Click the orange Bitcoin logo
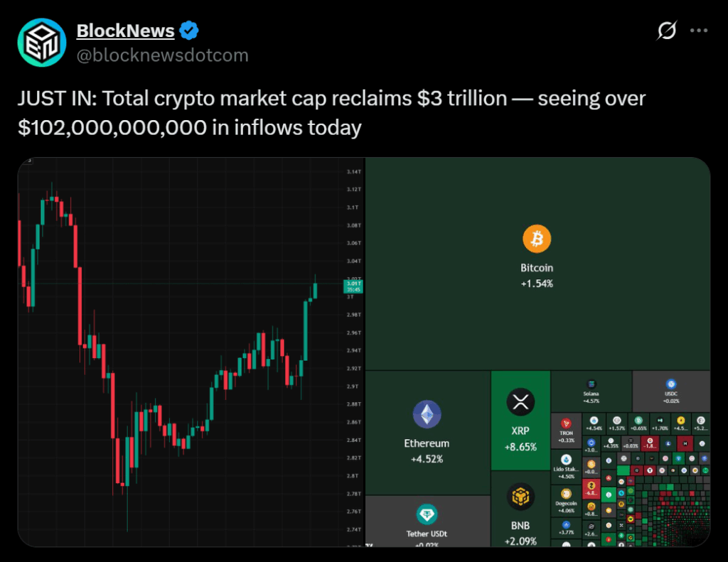728x562 pixels. [537, 239]
